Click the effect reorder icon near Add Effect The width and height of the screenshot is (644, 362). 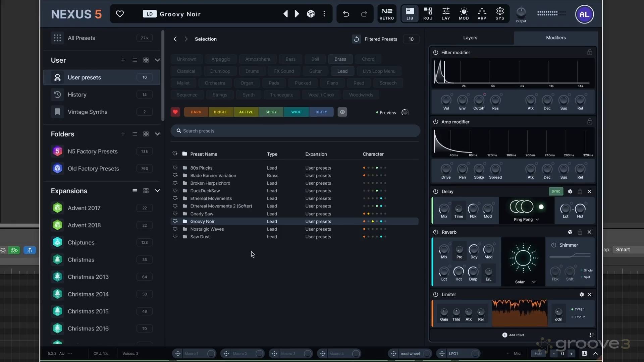[591, 335]
